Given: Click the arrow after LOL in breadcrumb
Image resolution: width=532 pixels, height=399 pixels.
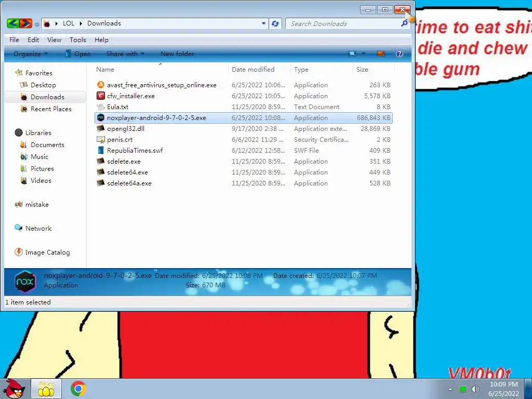Looking at the screenshot, I should point(81,23).
